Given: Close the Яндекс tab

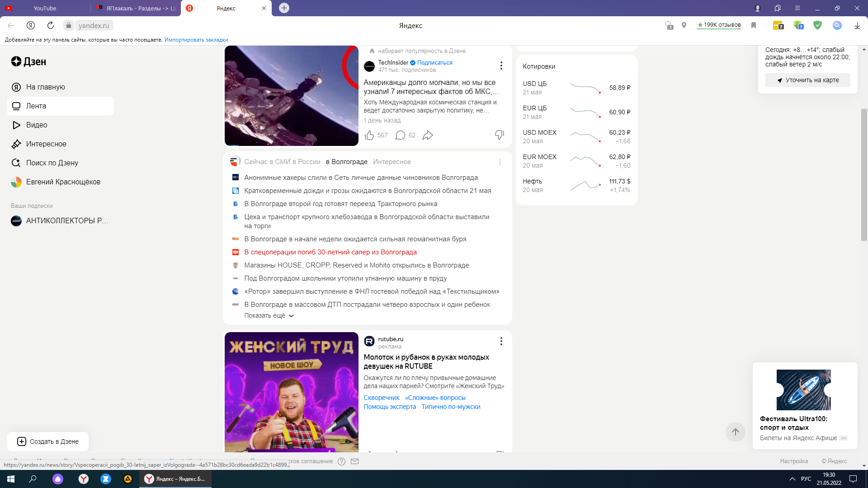Looking at the screenshot, I should pos(264,8).
